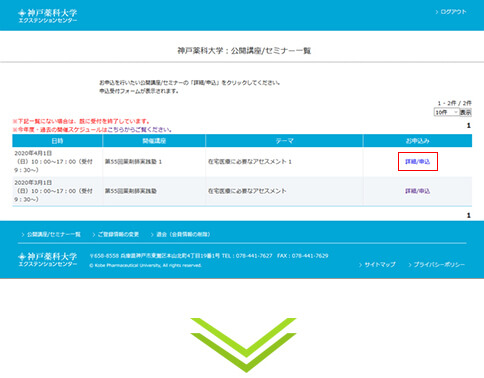Click the プライバシーポリシー footer link
This screenshot has height=378, width=484.
[436, 265]
